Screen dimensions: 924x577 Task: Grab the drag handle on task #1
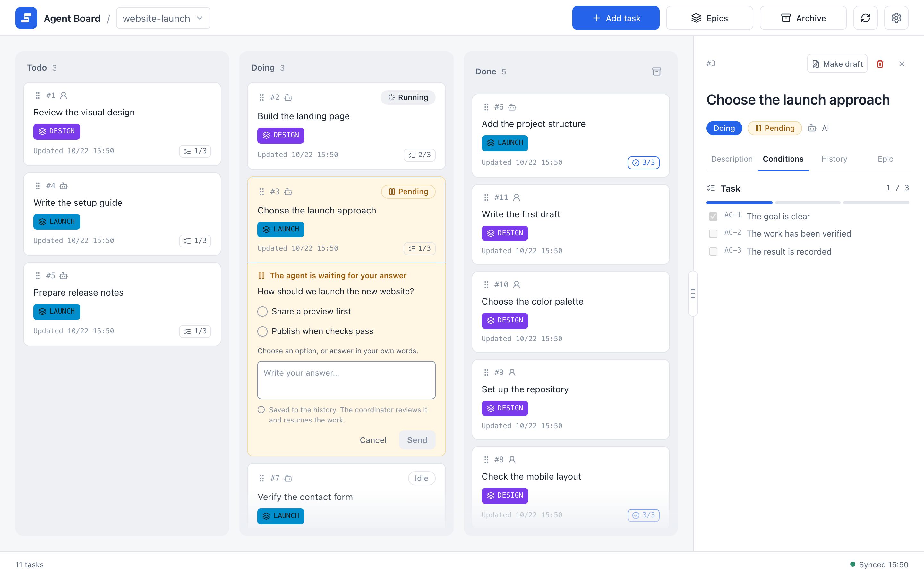[x=38, y=96]
